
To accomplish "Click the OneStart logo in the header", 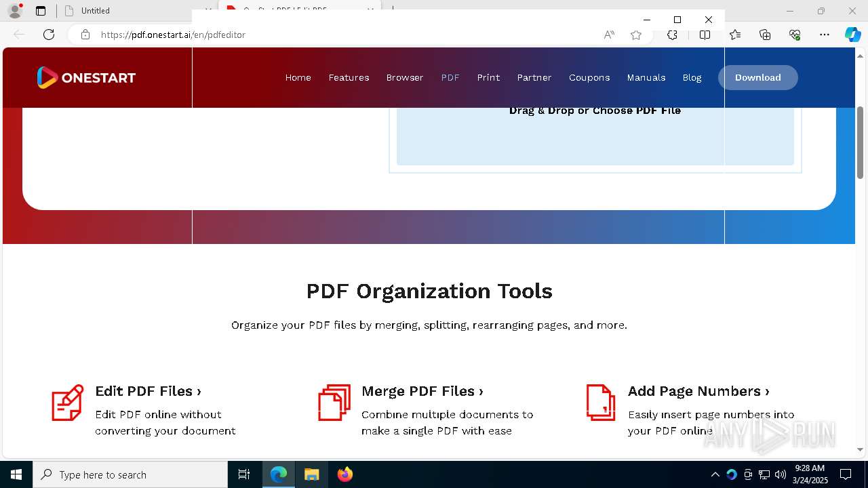I will click(86, 77).
